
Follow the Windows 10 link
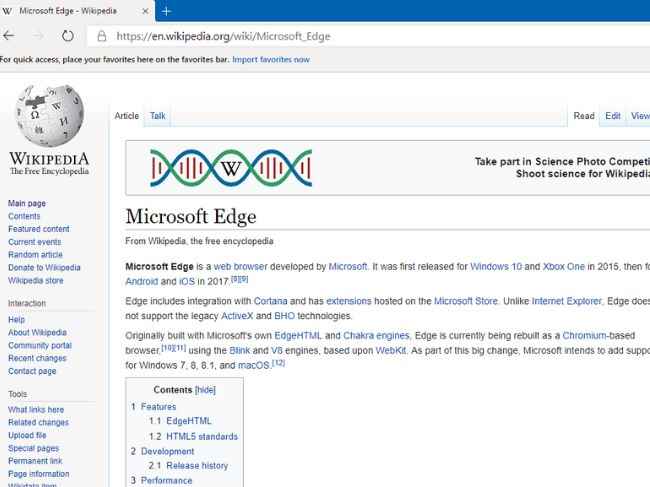click(x=496, y=267)
